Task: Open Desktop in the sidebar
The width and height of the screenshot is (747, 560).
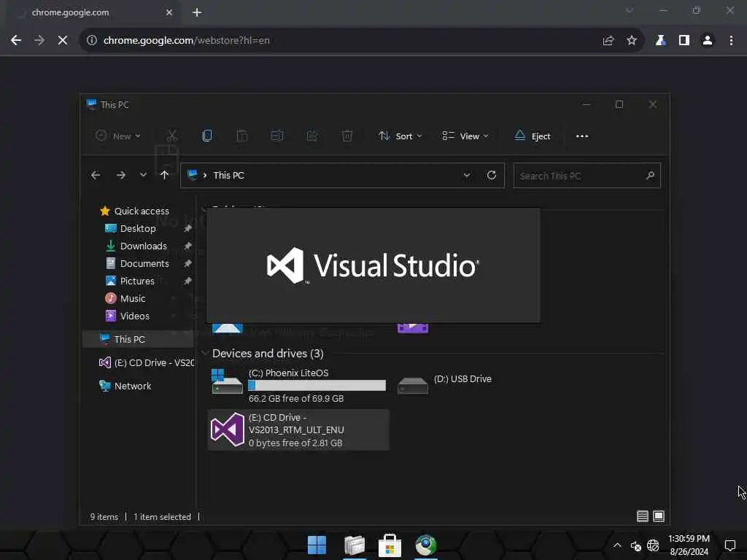Action: 131,228
